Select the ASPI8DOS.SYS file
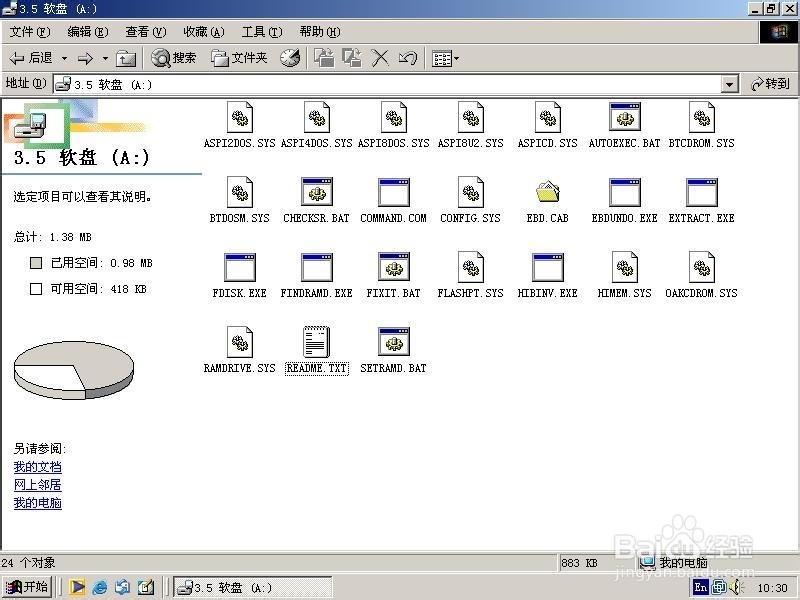Viewport: 800px width, 600px height. point(393,117)
